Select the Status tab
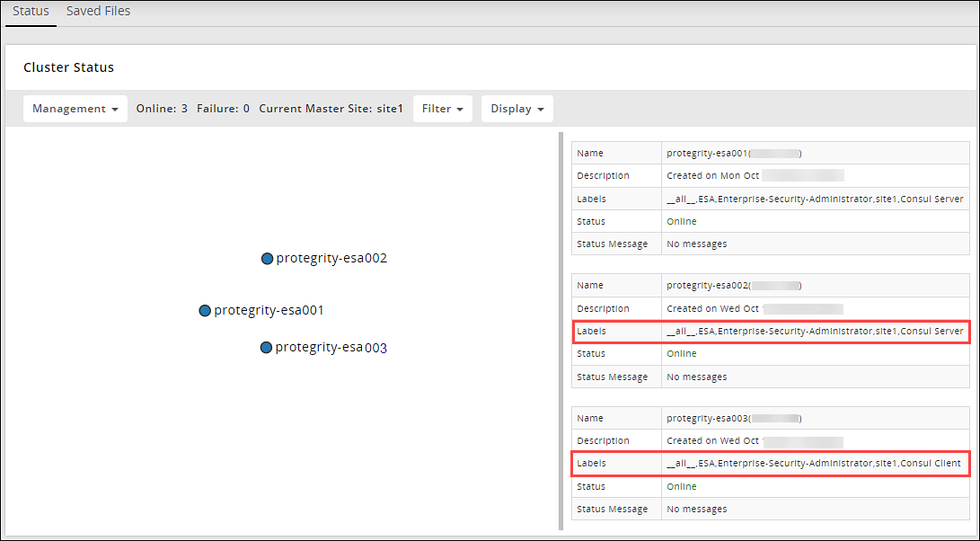980x541 pixels. (30, 11)
